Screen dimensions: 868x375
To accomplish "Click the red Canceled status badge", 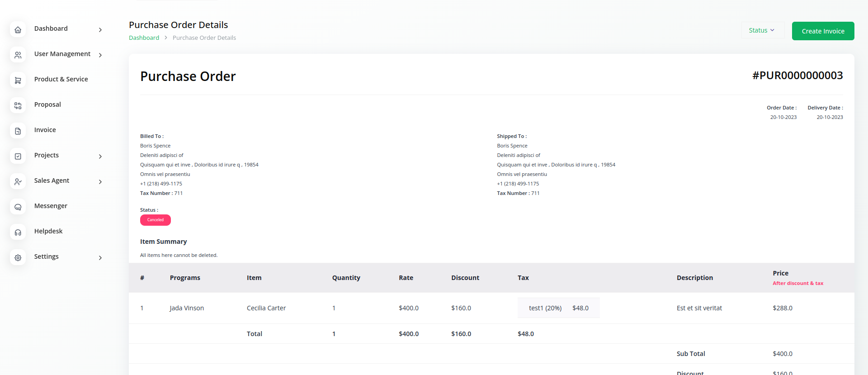I will (156, 220).
